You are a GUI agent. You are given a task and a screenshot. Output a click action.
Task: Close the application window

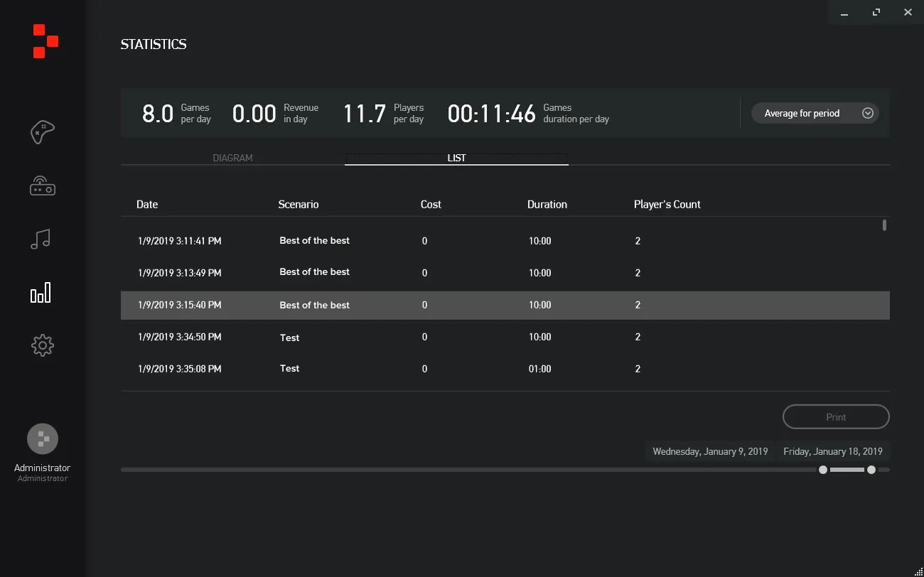pyautogui.click(x=908, y=12)
